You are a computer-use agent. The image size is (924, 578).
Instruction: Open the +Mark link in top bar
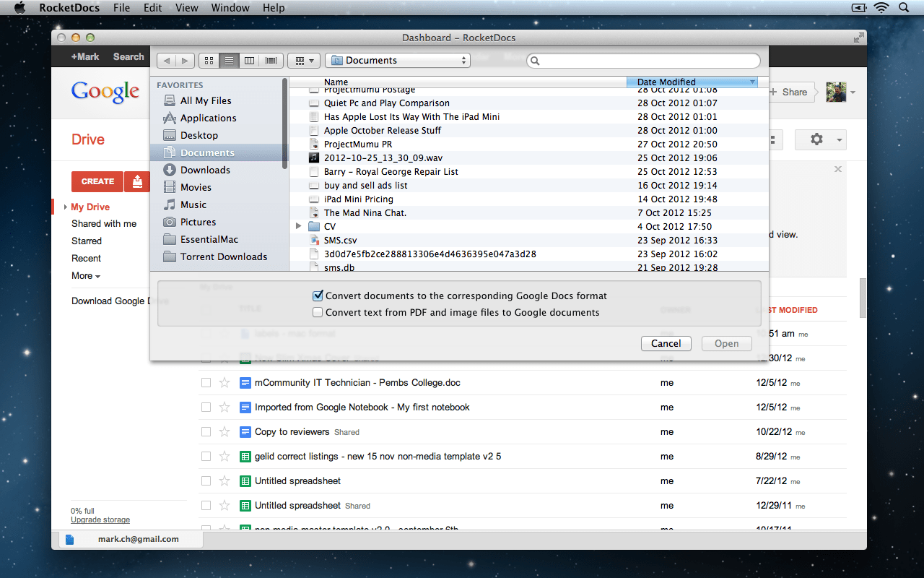click(x=85, y=56)
